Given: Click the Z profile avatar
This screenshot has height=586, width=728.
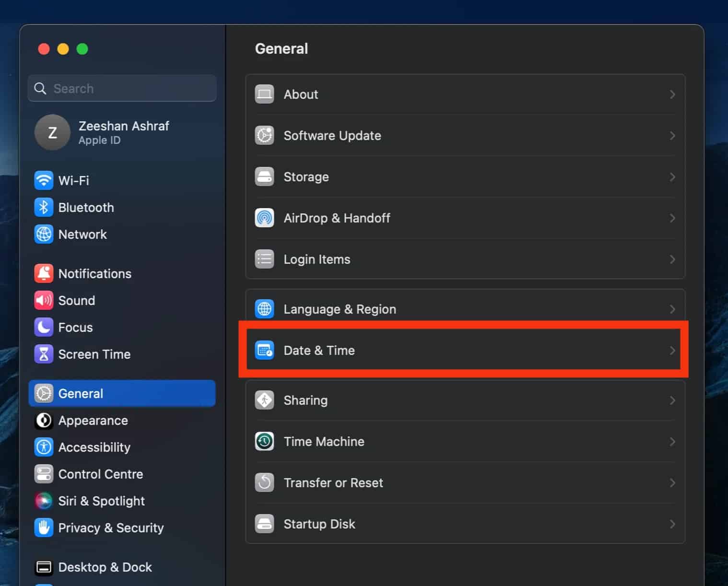Looking at the screenshot, I should click(x=52, y=132).
